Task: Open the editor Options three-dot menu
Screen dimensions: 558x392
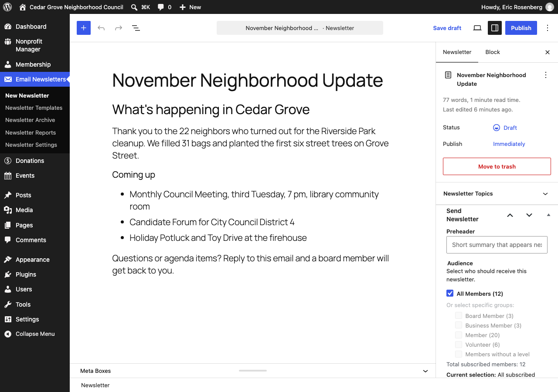Action: pos(548,28)
